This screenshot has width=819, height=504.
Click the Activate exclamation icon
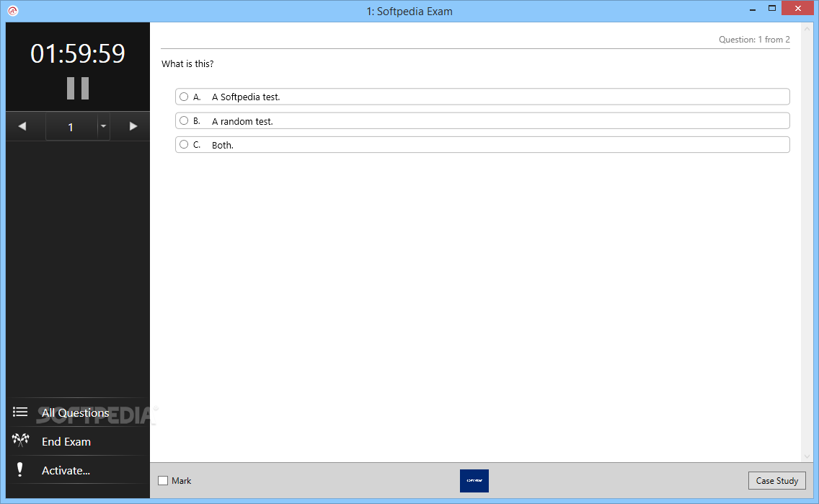coord(20,469)
